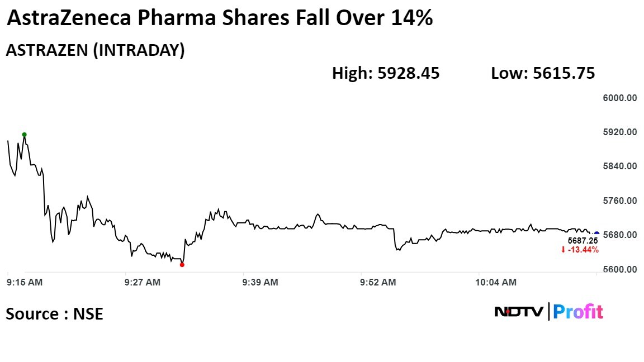This screenshot has height=362, width=644.
Task: Select the 9:52 AM time axis label
Action: point(378,283)
